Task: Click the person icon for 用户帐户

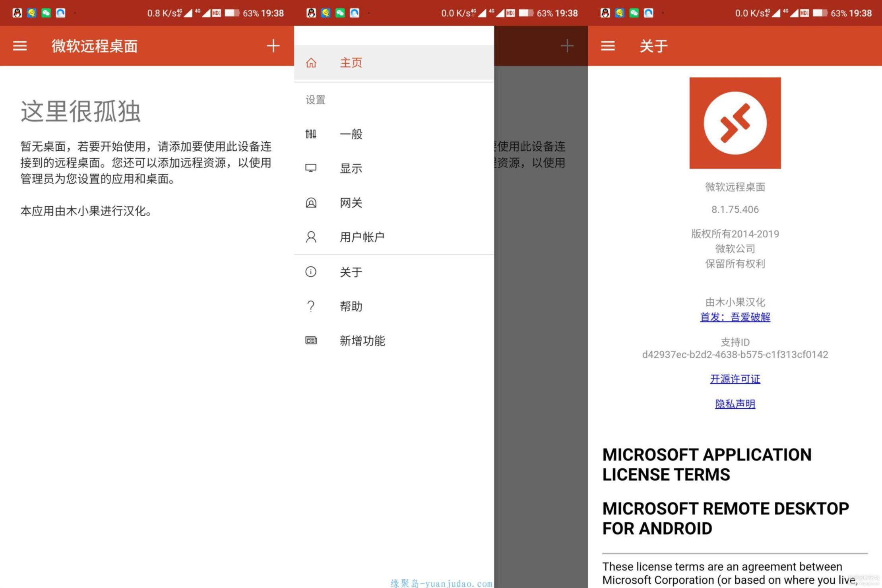Action: 311,237
